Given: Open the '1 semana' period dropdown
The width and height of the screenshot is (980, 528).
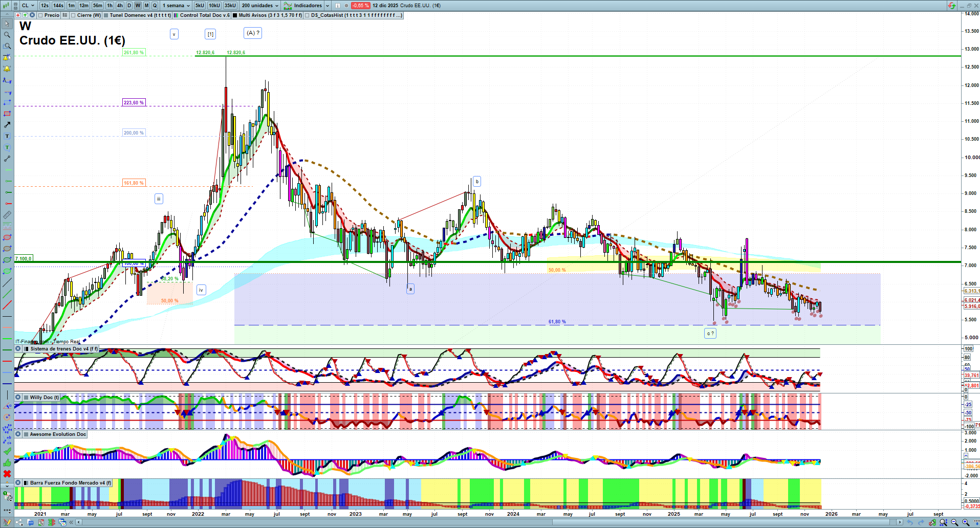Looking at the screenshot, I should [176, 6].
